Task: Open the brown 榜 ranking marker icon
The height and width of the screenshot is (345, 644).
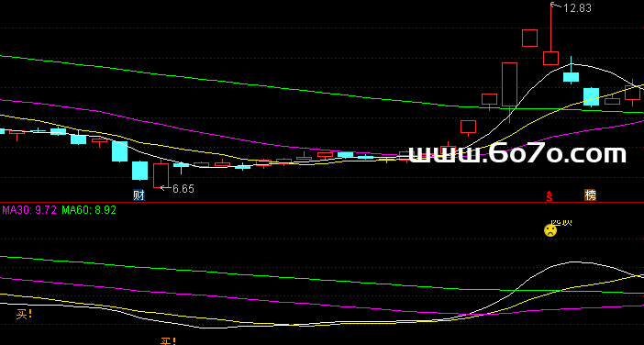Action: 590,195
